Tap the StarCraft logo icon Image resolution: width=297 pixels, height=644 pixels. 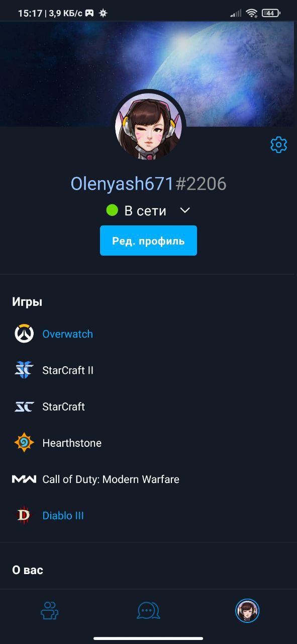[x=24, y=407]
